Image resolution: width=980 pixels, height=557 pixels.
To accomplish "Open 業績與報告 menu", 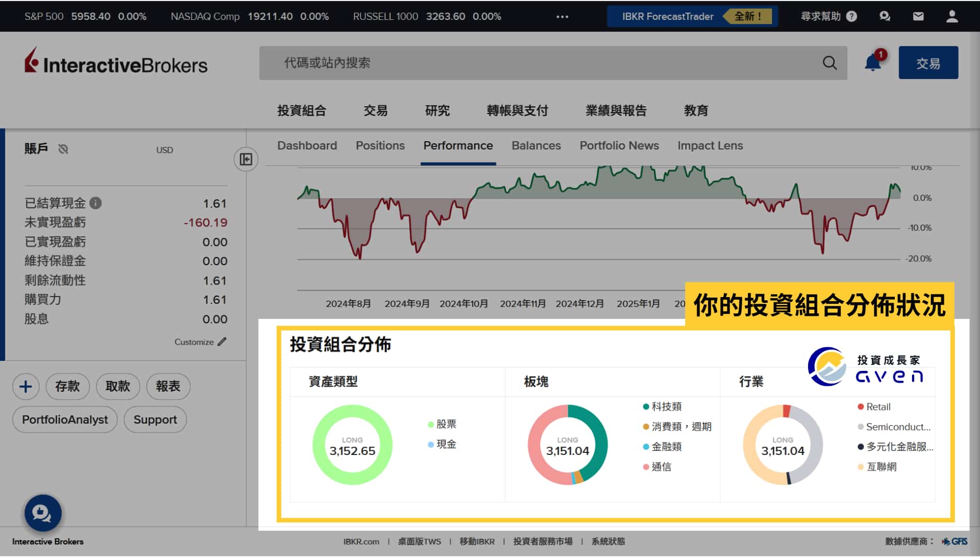I will (x=616, y=110).
